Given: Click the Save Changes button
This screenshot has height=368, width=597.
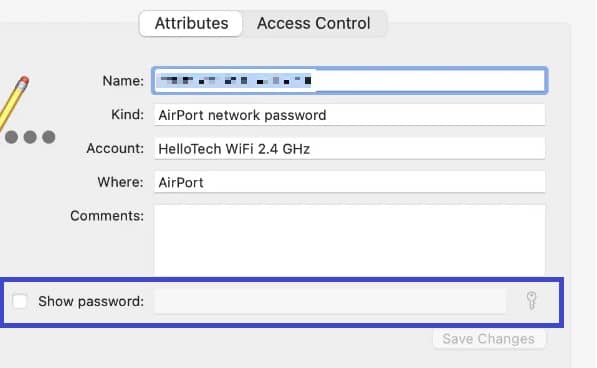Looking at the screenshot, I should (x=488, y=339).
